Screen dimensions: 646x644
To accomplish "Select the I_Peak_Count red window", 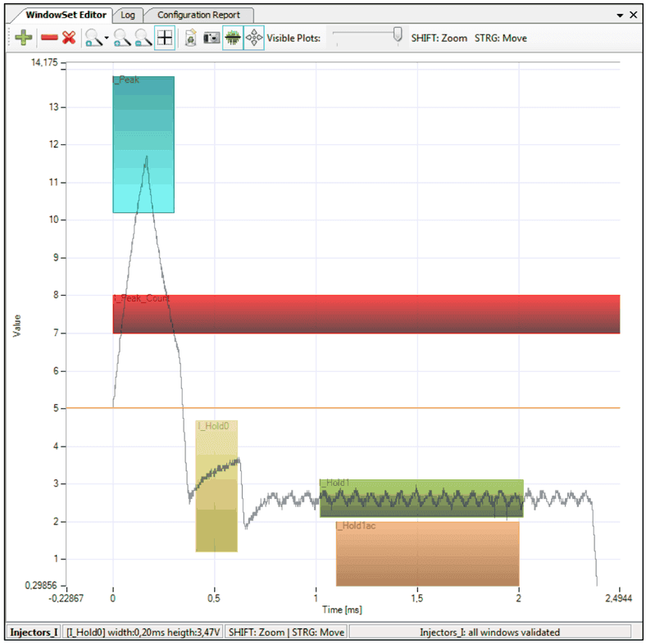I will 366,314.
